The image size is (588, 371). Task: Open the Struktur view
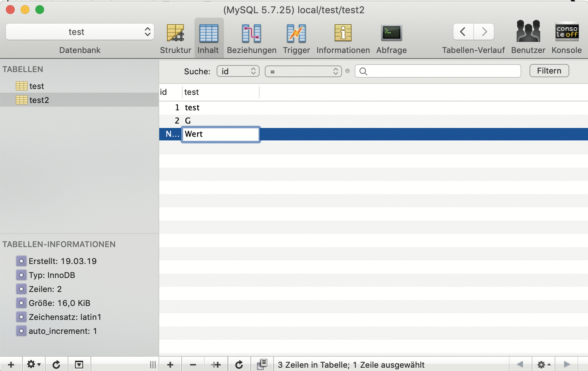click(175, 38)
